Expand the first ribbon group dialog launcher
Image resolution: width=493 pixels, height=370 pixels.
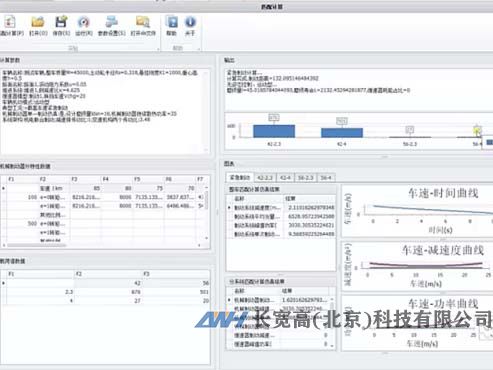coord(158,49)
